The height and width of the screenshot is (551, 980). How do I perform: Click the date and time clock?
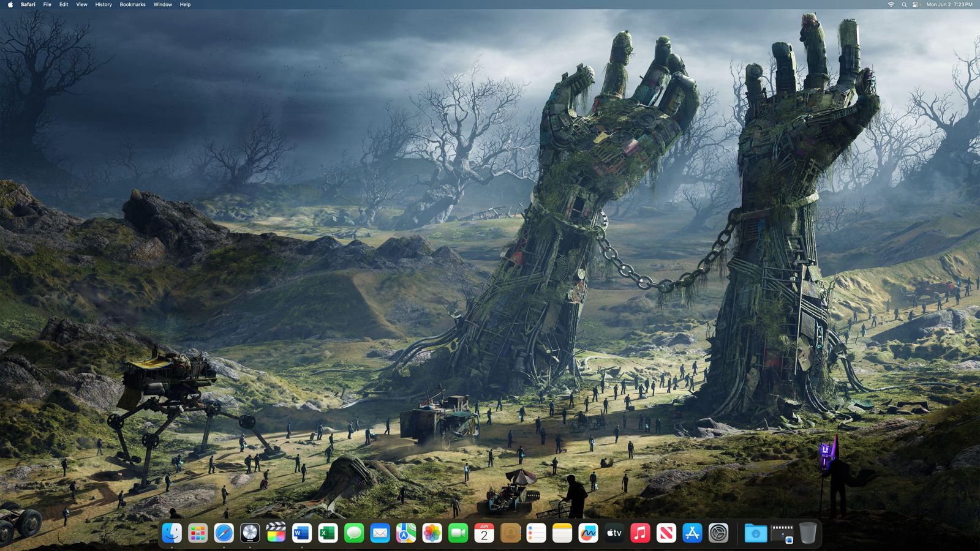(x=949, y=4)
